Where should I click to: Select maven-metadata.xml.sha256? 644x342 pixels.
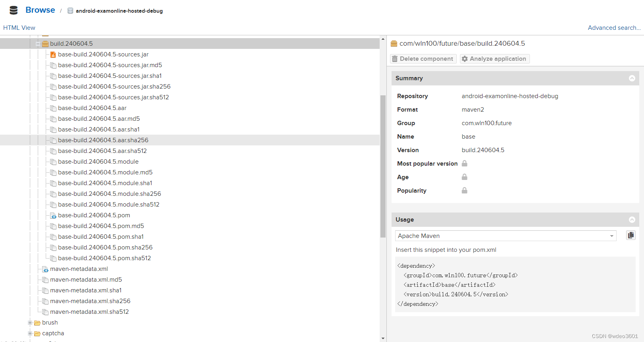click(x=90, y=301)
